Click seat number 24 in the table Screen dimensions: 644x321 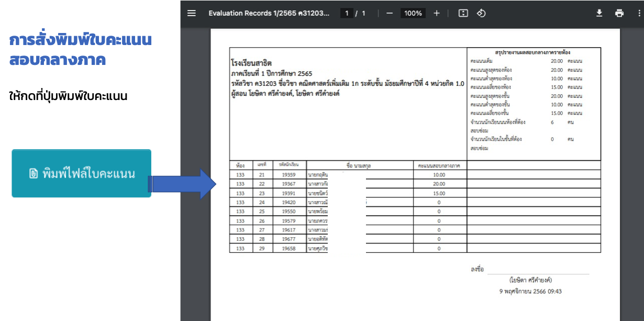tap(262, 202)
